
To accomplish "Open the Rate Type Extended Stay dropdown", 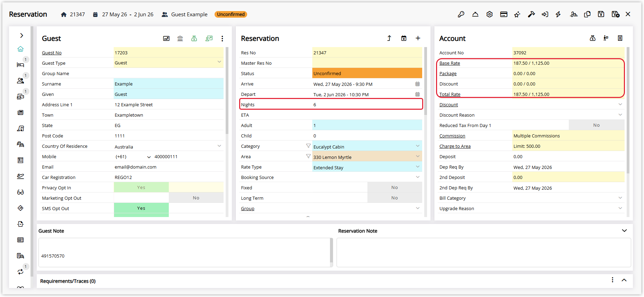I will 418,166.
